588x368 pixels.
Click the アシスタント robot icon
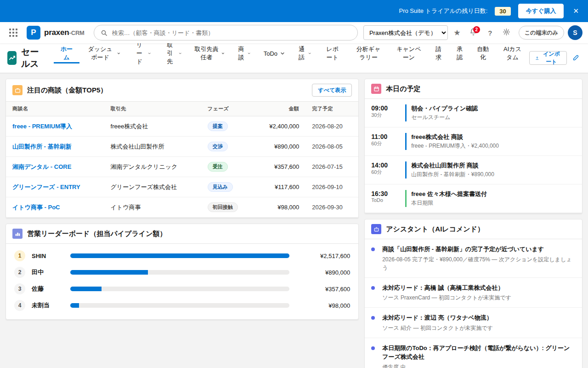376,229
